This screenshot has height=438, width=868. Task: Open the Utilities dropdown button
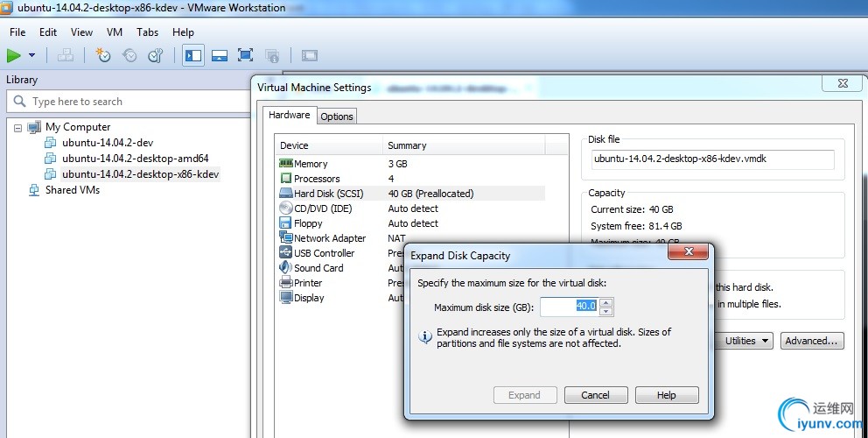(744, 341)
